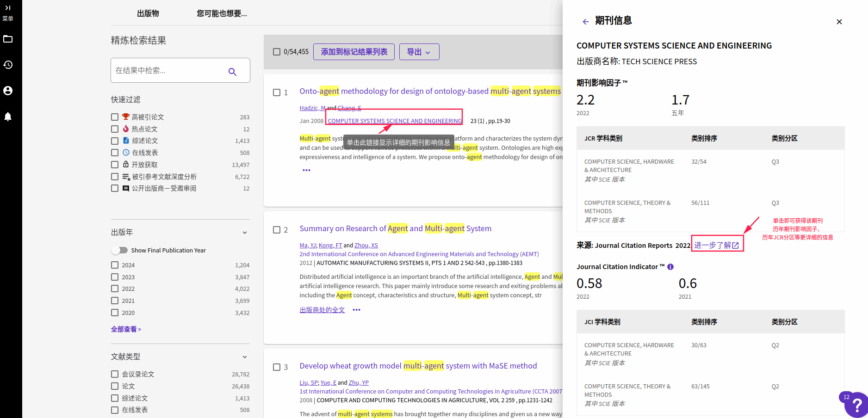Image resolution: width=868 pixels, height=418 pixels.
Task: Open author link Liu, SP
Action: point(309,382)
